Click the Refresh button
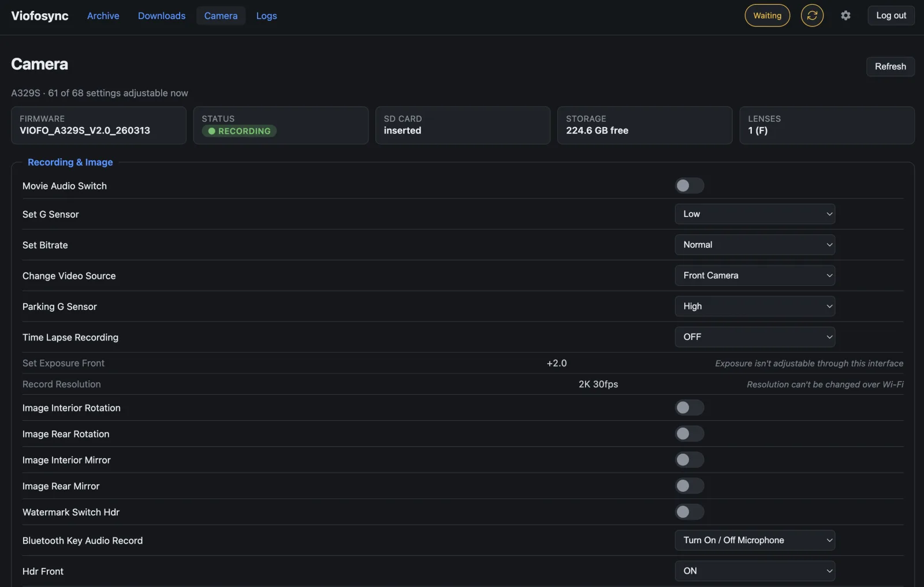Screen dimensions: 924x587 coord(891,66)
